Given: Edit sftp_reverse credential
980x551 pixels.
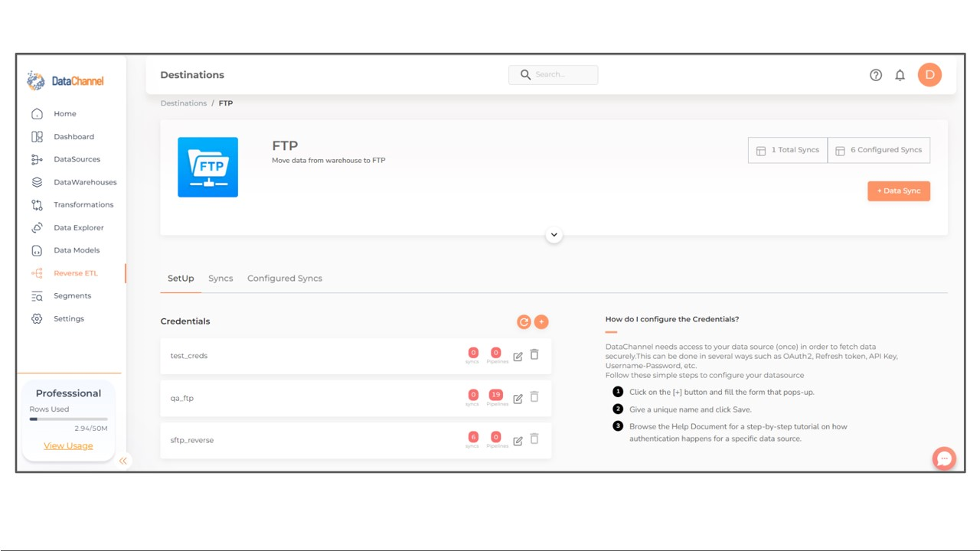Looking at the screenshot, I should point(518,440).
